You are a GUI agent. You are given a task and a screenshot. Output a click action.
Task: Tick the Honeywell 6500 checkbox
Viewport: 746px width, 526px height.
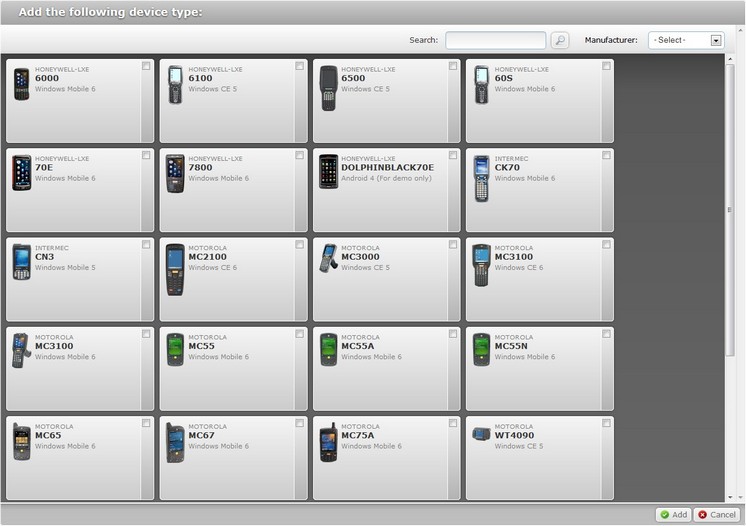453,66
